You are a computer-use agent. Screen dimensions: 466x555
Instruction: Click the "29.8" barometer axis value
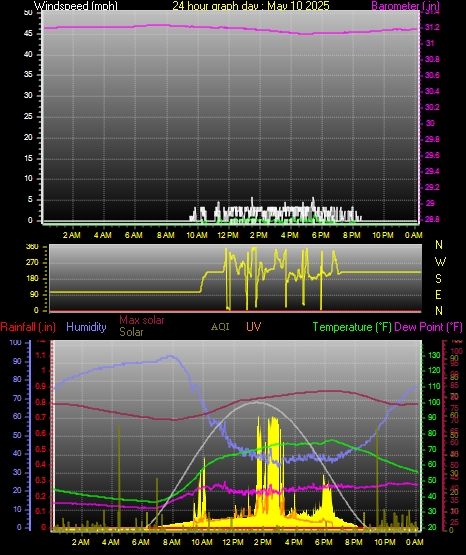[x=432, y=139]
